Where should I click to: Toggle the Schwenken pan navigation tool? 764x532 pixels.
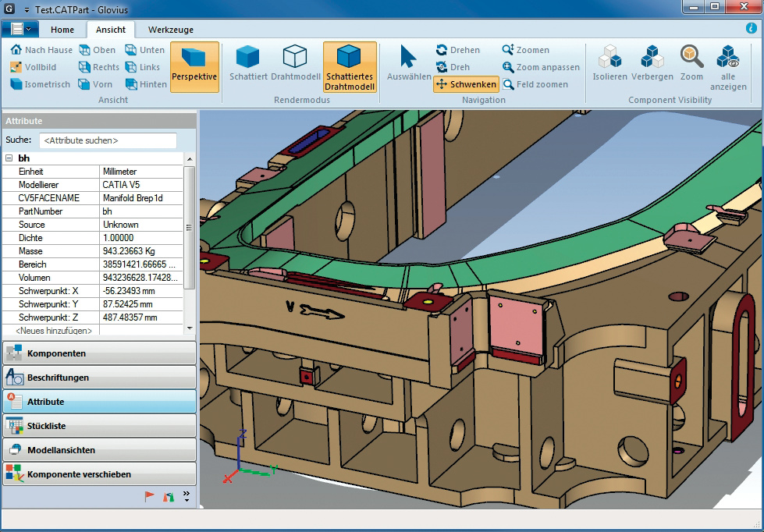466,84
